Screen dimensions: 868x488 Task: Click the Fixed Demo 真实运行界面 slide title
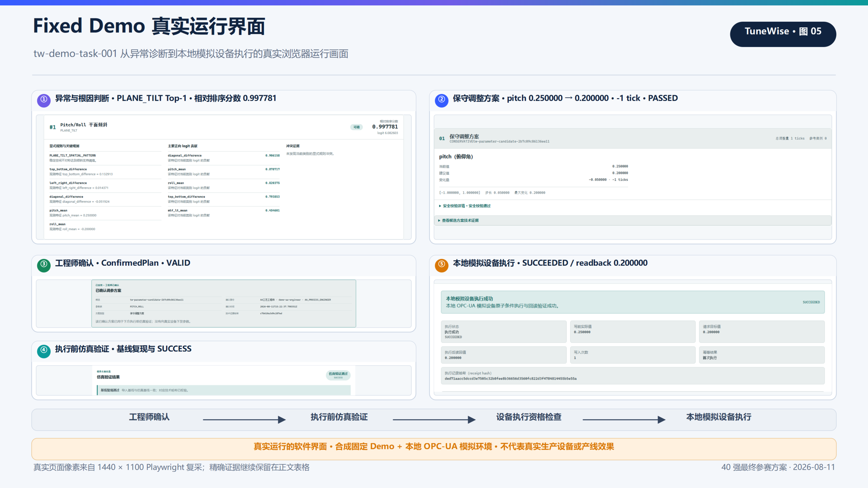(149, 26)
